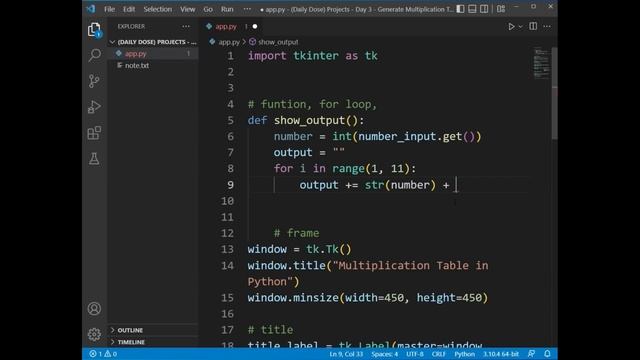Open Explorer Views and More Actions ellipsis
This screenshot has width=640, height=360.
pyautogui.click(x=186, y=26)
